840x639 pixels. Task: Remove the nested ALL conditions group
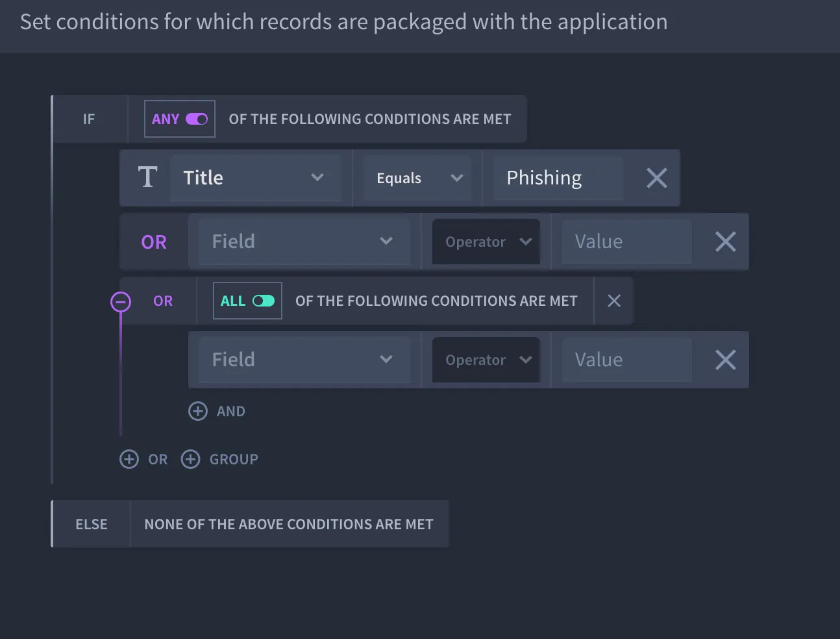(614, 301)
